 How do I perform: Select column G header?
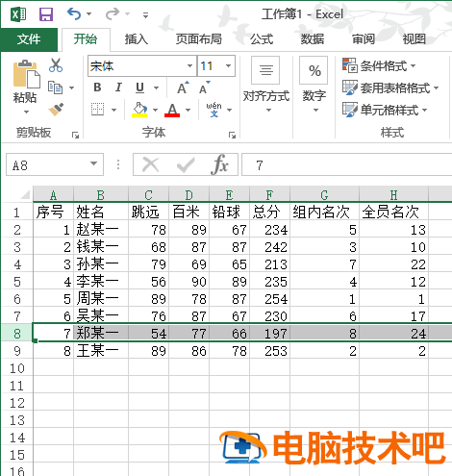[324, 194]
